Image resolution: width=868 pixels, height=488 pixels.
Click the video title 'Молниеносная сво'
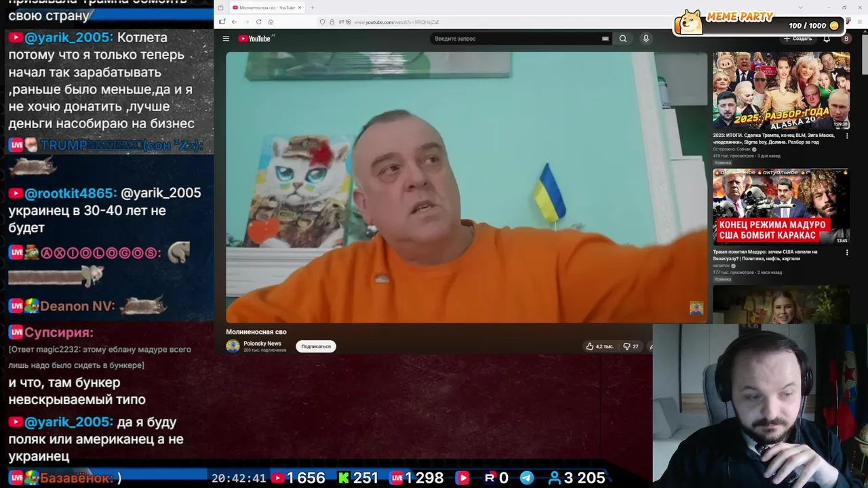click(256, 332)
